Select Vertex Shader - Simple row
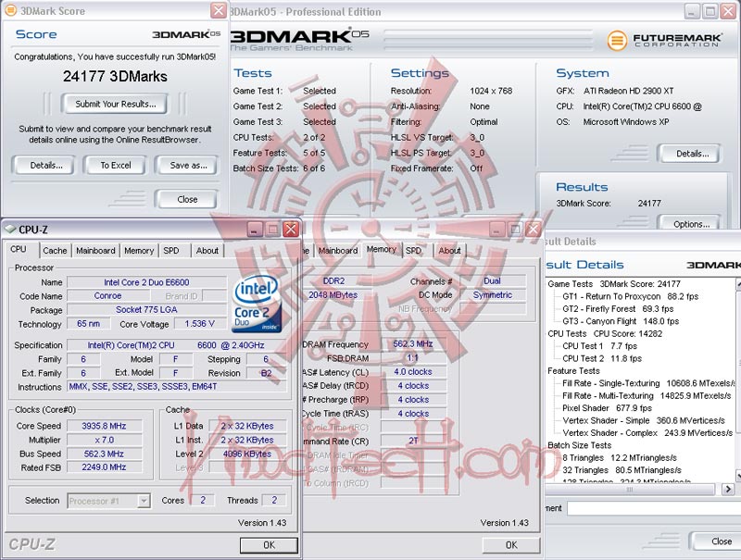Viewport: 741px width, 560px height. (644, 420)
